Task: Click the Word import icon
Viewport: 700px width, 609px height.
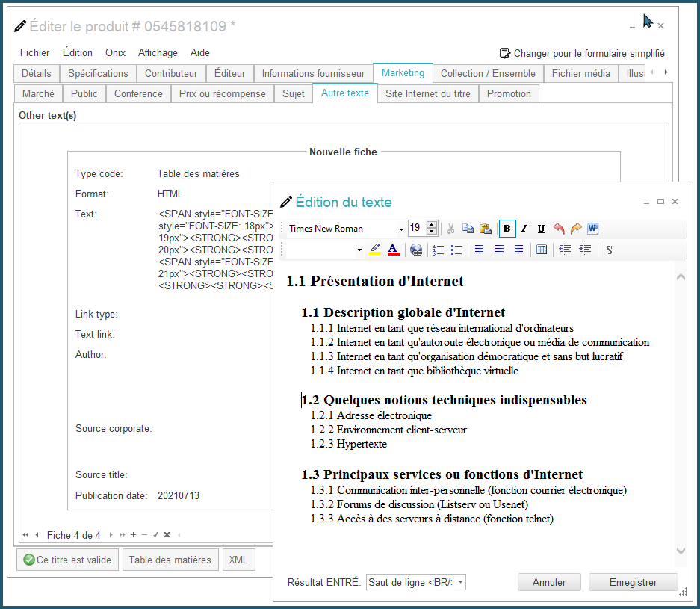Action: click(x=593, y=229)
